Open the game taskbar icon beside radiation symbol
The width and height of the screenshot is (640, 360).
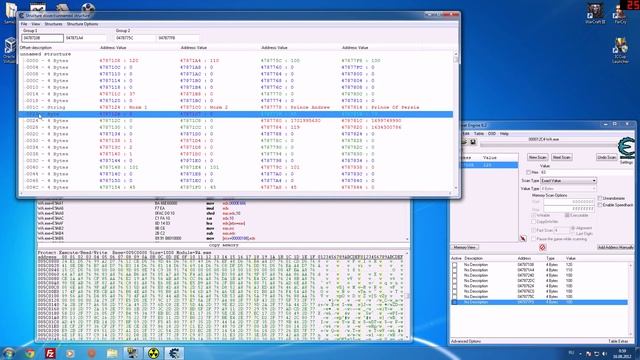(132, 353)
